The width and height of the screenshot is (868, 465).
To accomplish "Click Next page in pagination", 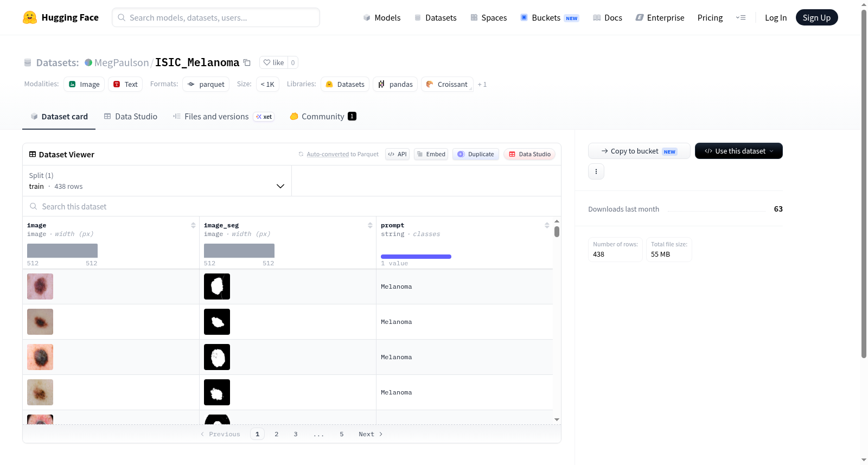I will pyautogui.click(x=371, y=434).
